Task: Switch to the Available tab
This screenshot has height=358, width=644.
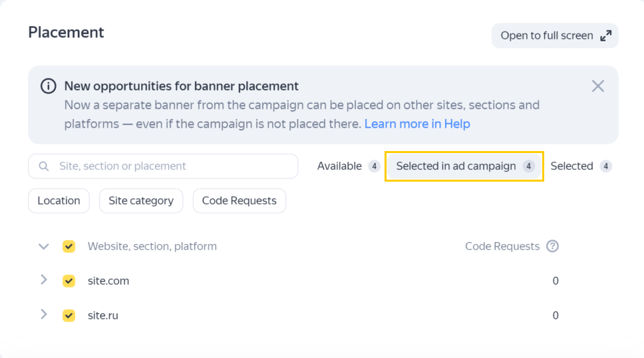Action: tap(348, 166)
